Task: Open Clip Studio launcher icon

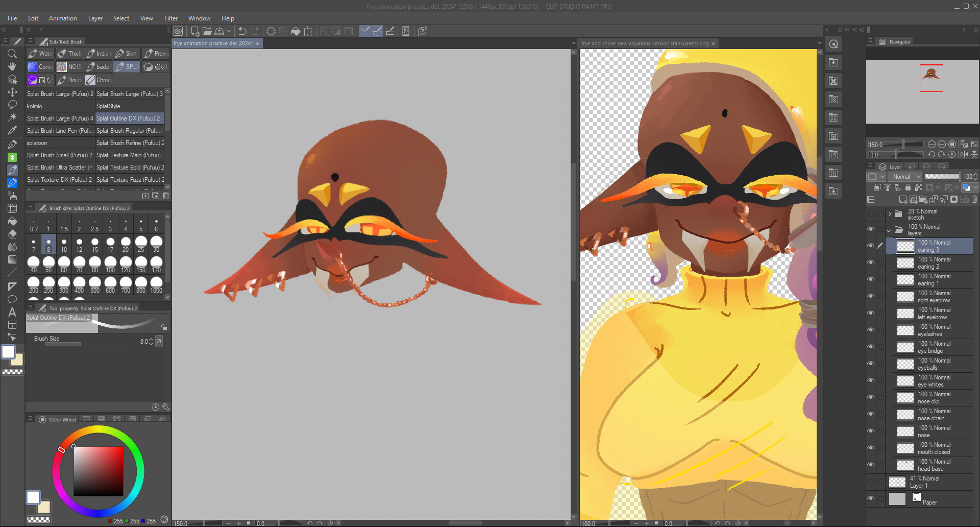Action: click(178, 31)
